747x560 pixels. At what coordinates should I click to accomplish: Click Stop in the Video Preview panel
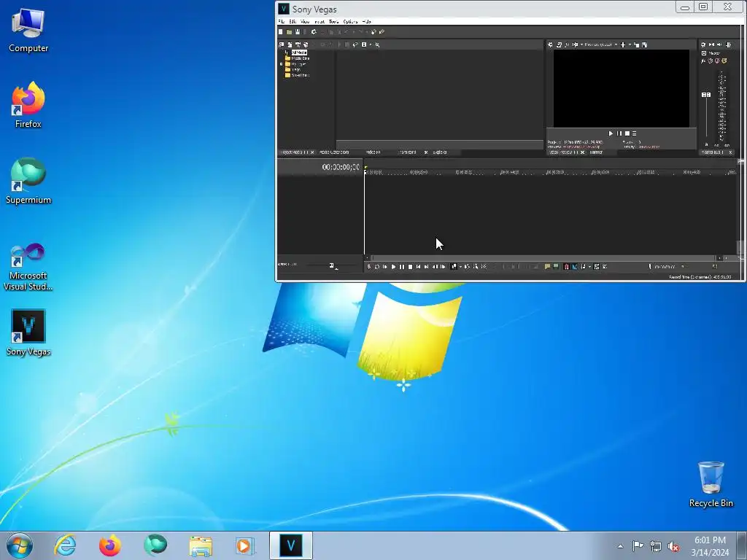coord(627,134)
